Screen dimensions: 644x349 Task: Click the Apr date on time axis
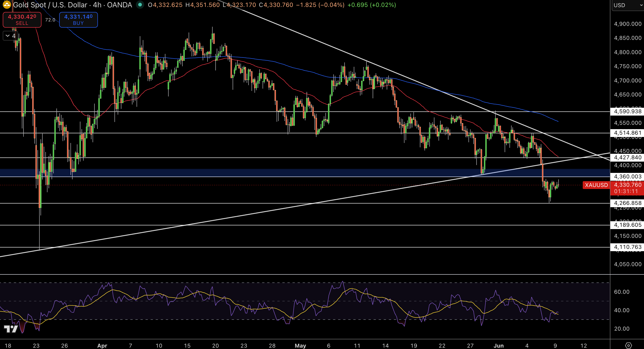102,346
